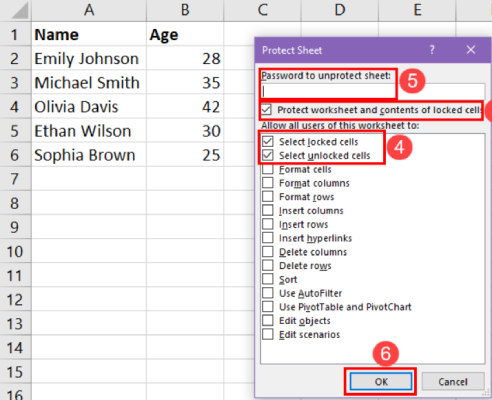Enable the Format columns permission

[268, 183]
